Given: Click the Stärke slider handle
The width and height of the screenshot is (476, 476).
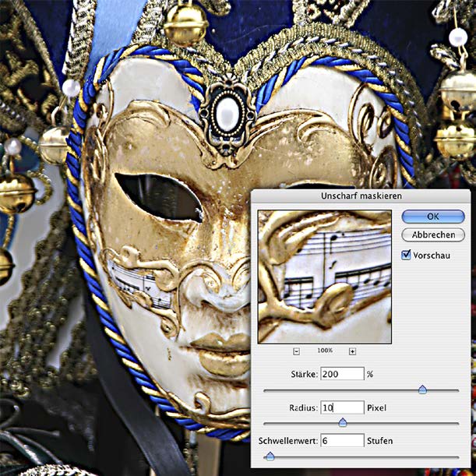Looking at the screenshot, I should coord(422,390).
